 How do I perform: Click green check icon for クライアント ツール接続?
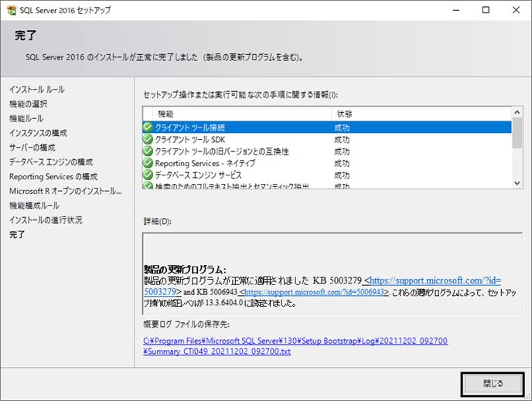pos(148,127)
